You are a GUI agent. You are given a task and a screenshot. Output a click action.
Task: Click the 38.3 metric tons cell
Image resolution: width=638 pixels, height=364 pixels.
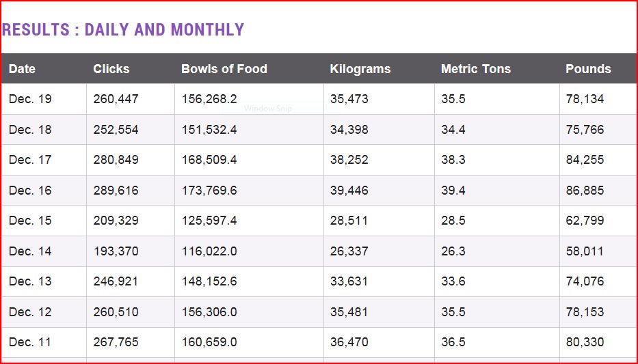(x=453, y=160)
